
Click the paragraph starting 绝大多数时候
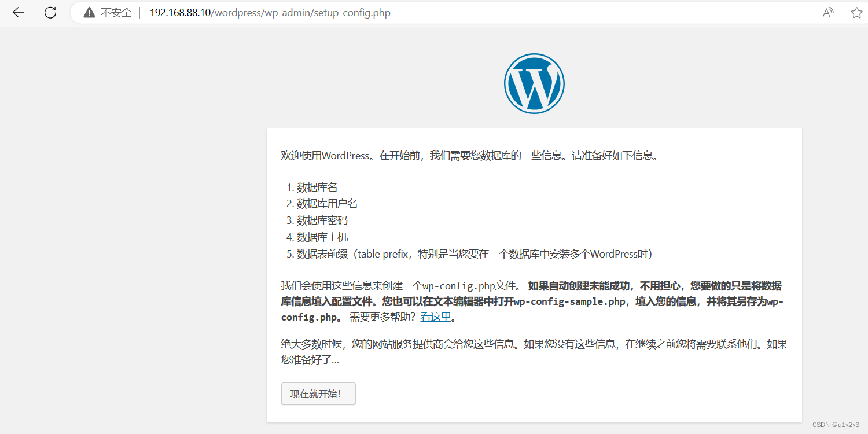click(534, 352)
